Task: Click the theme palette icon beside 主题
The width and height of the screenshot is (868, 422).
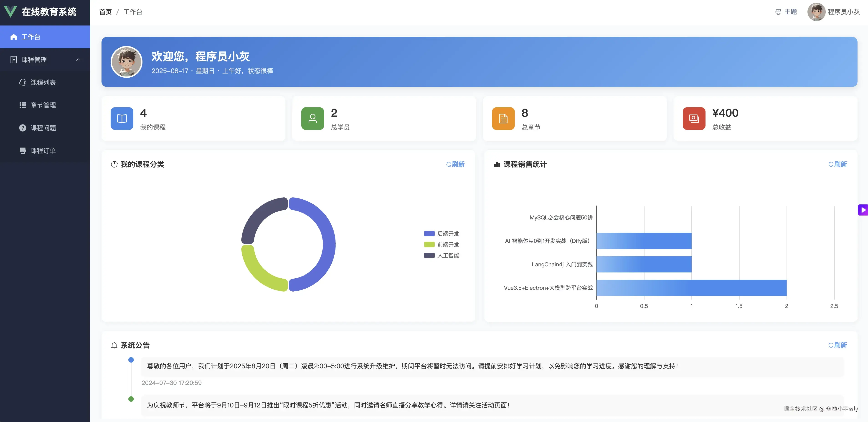Action: pyautogui.click(x=778, y=12)
